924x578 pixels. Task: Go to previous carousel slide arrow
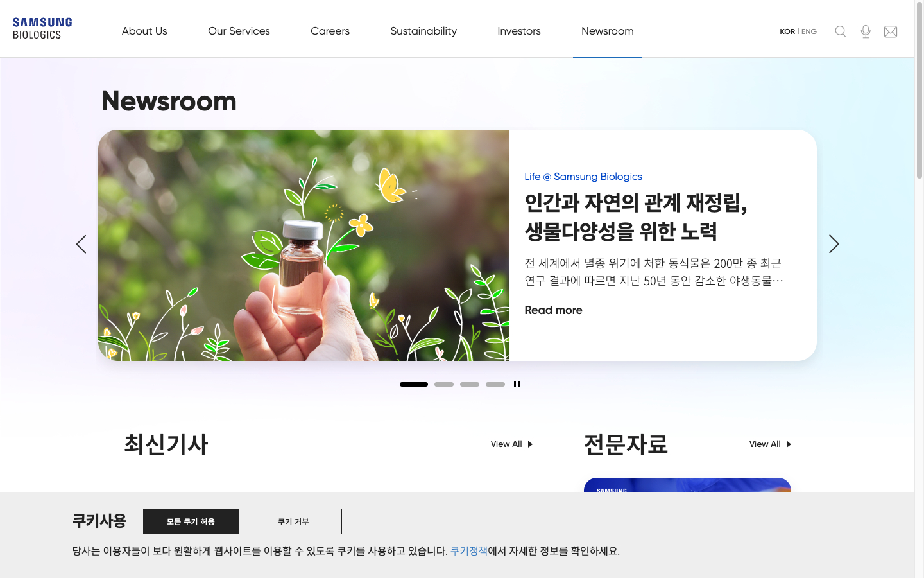tap(81, 244)
